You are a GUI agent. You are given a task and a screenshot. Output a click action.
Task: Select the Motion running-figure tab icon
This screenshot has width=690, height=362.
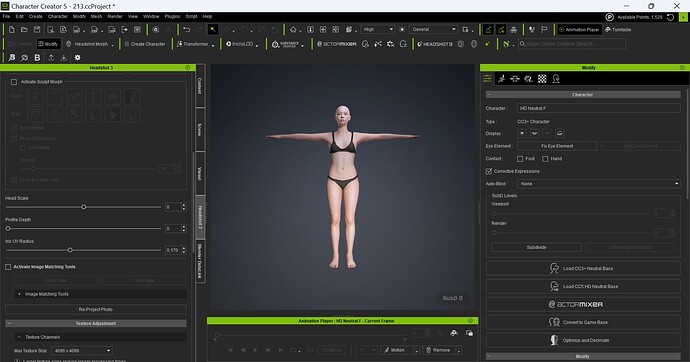pyautogui.click(x=501, y=79)
